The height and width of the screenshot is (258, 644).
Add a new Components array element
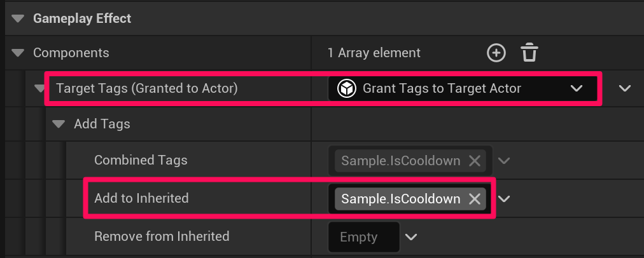496,53
